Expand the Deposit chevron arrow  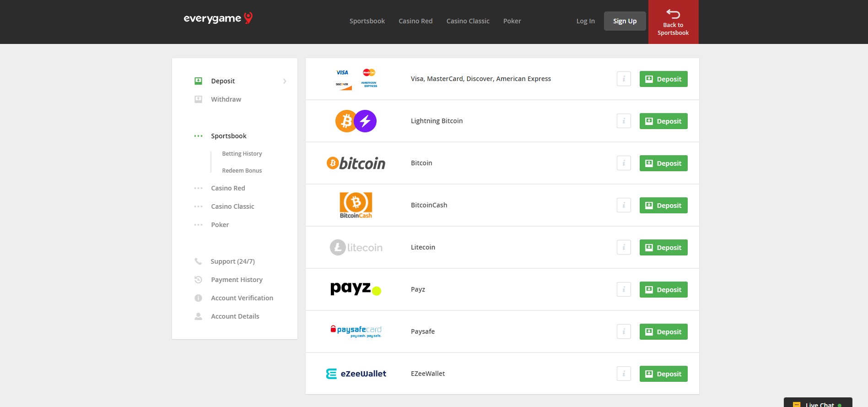pos(285,81)
